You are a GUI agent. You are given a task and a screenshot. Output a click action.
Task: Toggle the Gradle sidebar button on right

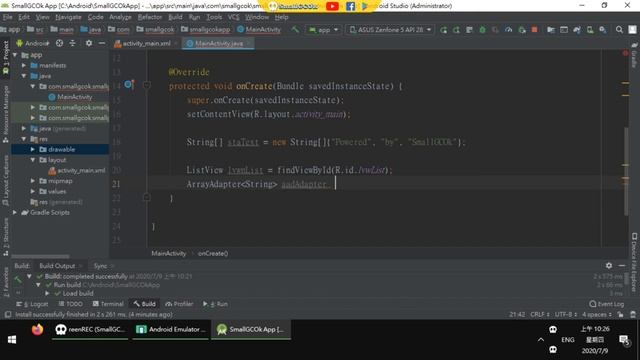pos(634,55)
